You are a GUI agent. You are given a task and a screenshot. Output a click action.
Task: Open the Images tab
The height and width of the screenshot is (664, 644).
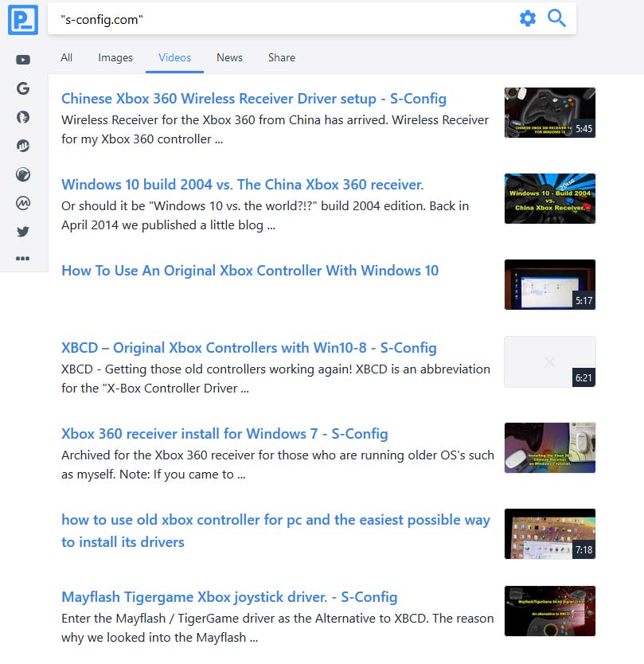click(x=115, y=57)
